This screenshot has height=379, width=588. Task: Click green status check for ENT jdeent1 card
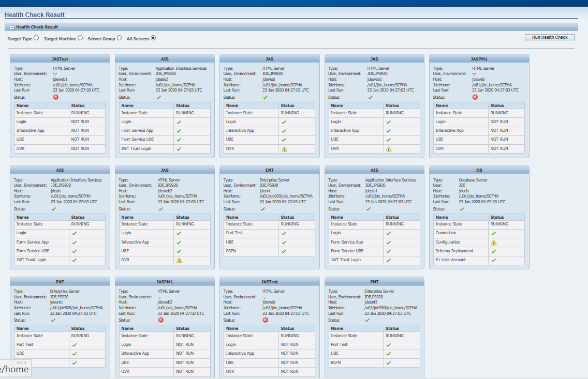click(x=53, y=320)
